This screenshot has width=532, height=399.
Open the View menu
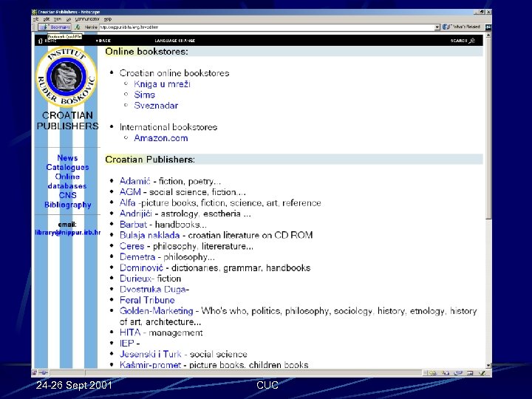(x=58, y=19)
